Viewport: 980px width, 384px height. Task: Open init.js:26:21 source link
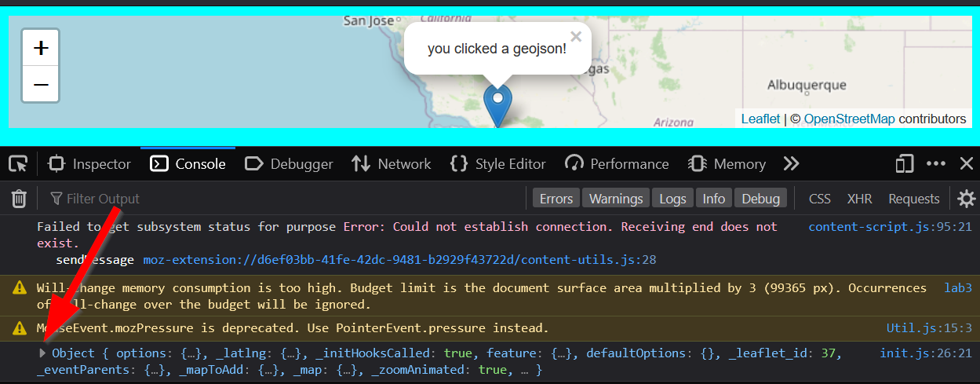926,353
